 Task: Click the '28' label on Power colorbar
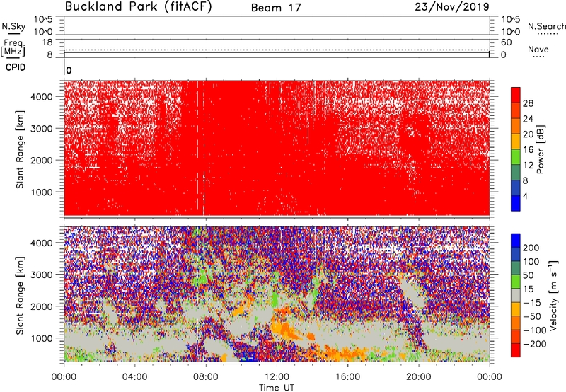[528, 103]
